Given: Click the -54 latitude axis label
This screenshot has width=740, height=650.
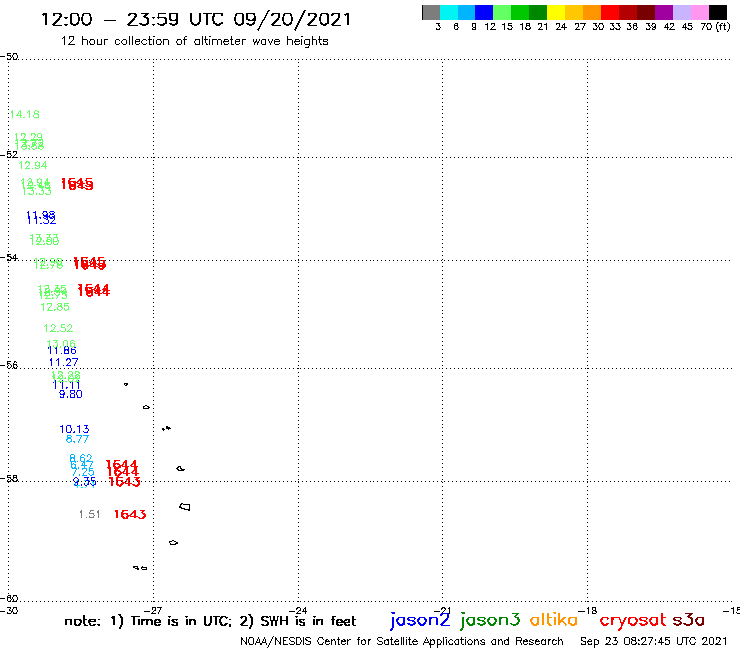Looking at the screenshot, I should tap(9, 257).
